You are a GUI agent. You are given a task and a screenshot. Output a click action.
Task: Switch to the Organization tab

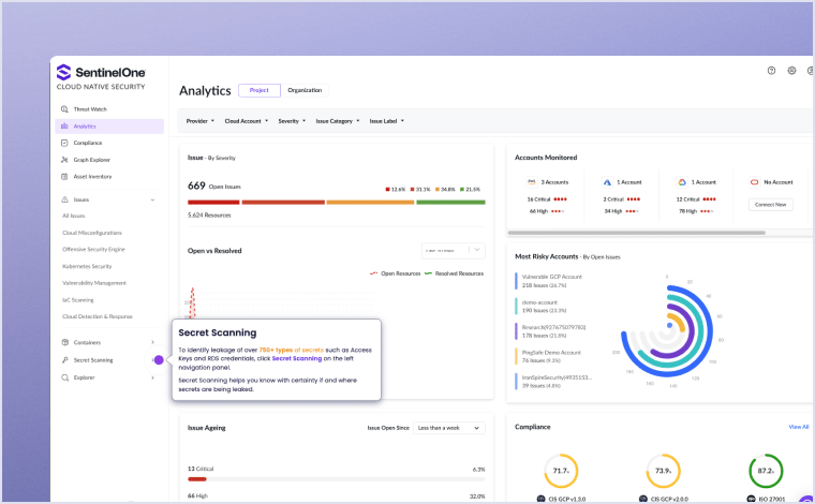[x=305, y=90]
